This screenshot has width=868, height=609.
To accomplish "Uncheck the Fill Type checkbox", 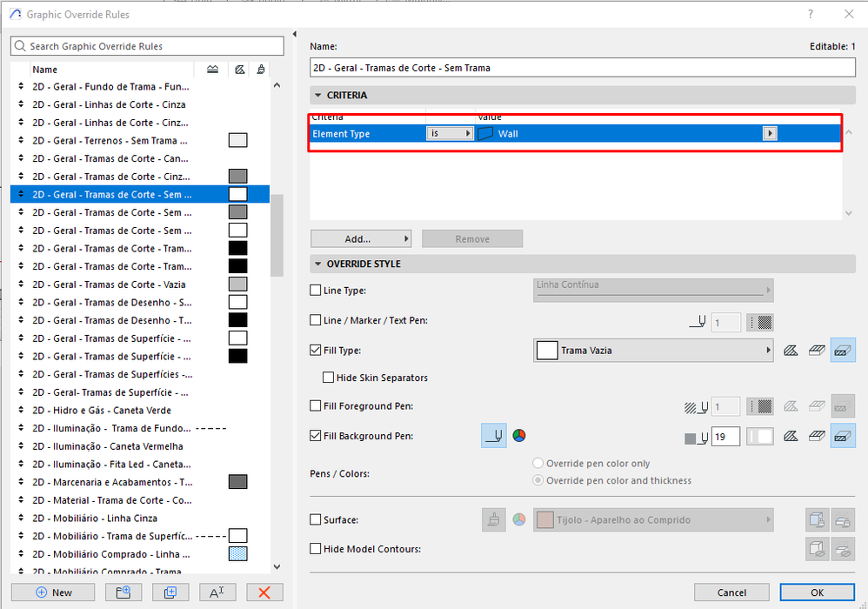I will point(316,350).
